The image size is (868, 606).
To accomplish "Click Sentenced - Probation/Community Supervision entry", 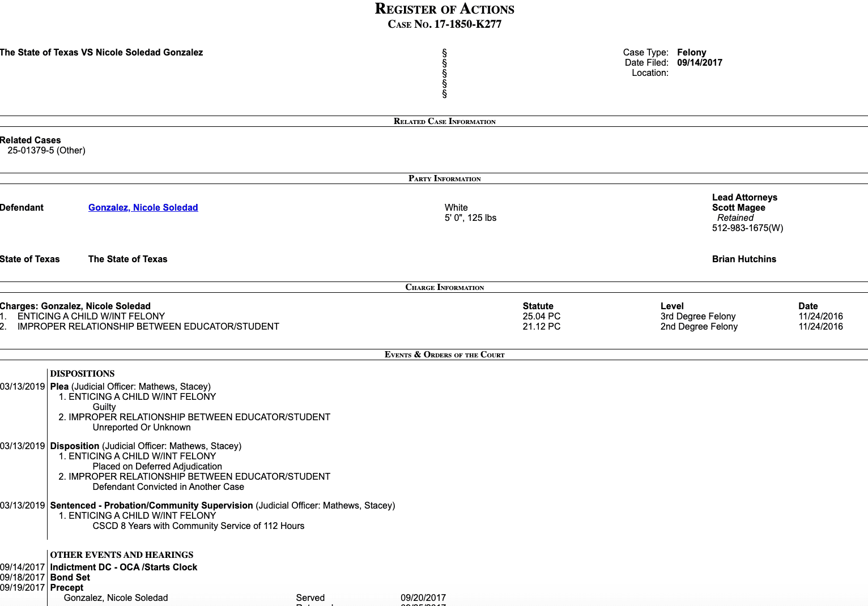I will pyautogui.click(x=151, y=506).
